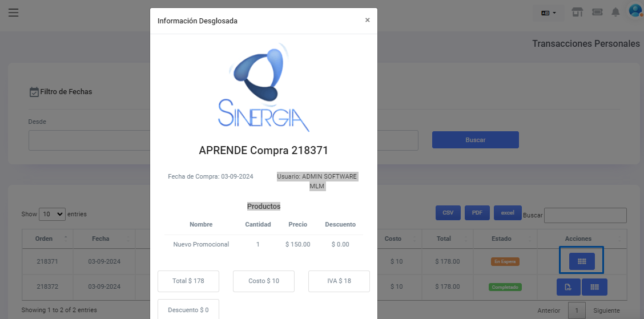The height and width of the screenshot is (319, 644).
Task: Click the ticket icon in header
Action: click(597, 12)
